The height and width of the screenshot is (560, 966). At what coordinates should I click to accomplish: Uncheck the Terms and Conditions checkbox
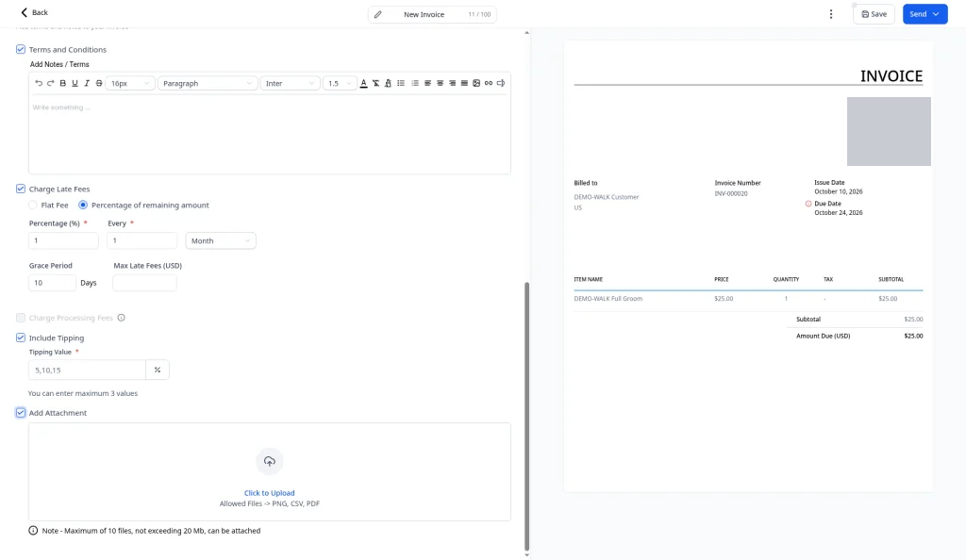click(x=21, y=49)
